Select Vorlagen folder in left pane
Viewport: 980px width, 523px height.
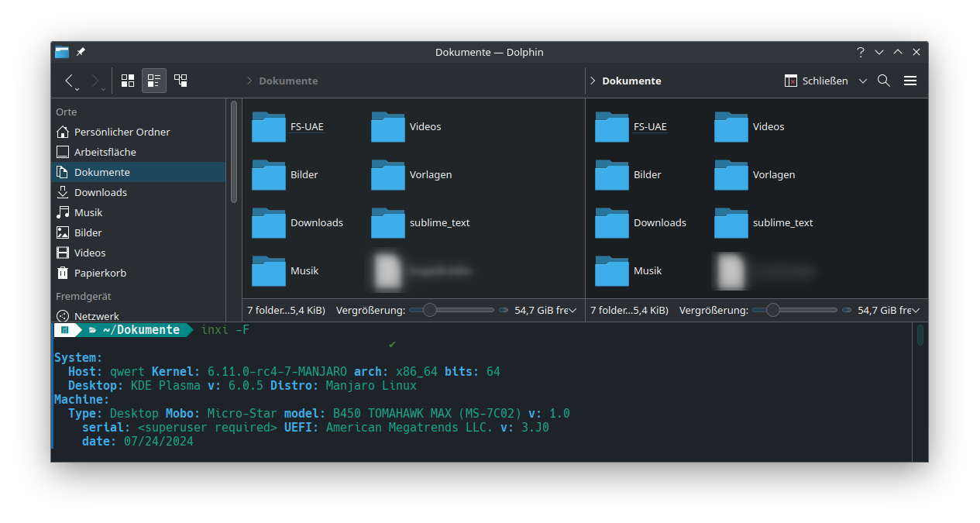[411, 175]
